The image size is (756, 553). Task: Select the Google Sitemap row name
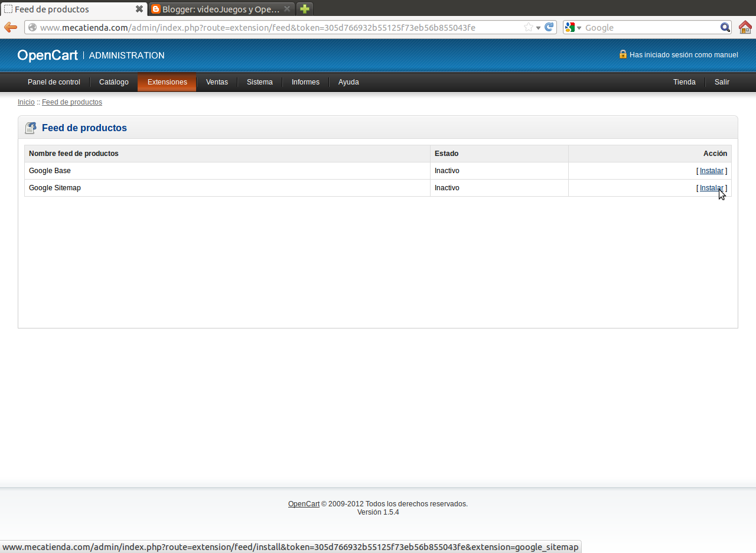55,188
